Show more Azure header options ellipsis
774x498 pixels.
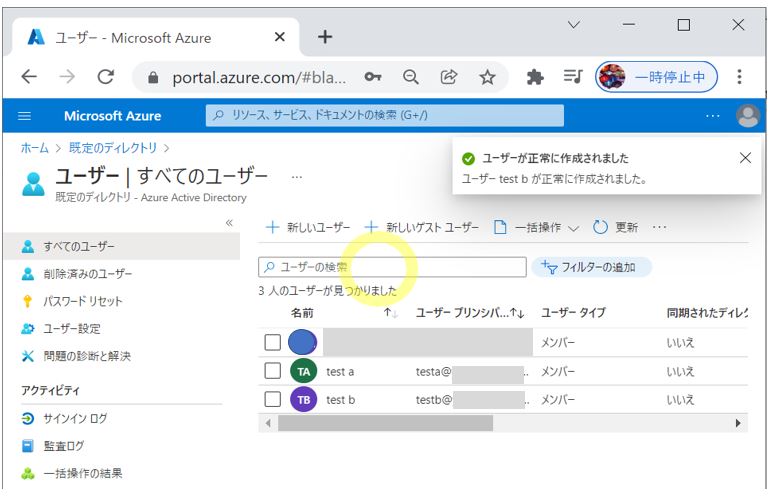pos(712,116)
